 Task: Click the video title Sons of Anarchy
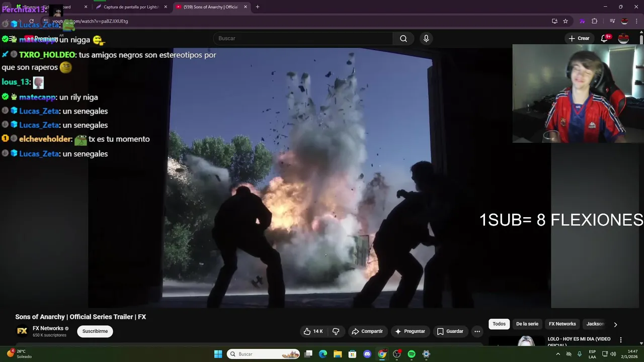pyautogui.click(x=80, y=317)
